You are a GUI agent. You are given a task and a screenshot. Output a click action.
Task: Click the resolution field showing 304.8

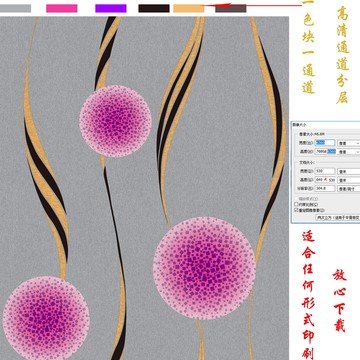click(325, 188)
